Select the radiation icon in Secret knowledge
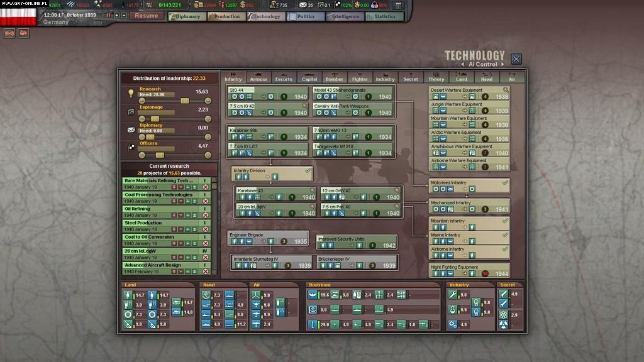 click(503, 325)
